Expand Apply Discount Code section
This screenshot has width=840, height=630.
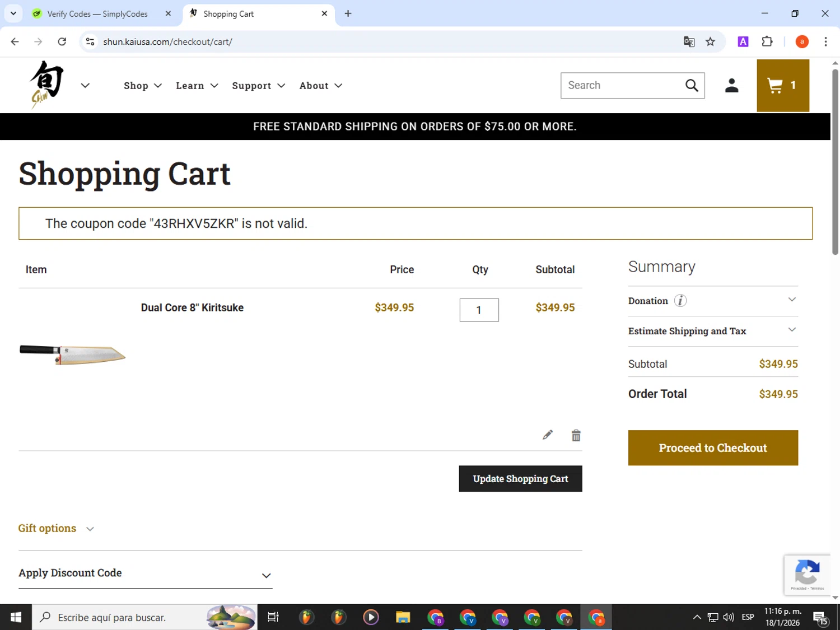(x=145, y=573)
